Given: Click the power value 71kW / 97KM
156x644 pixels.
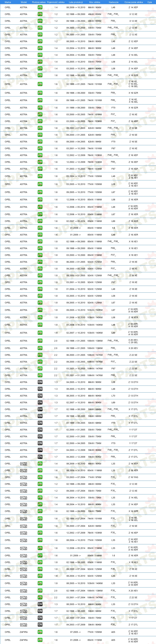Looking at the screenshot, I should 95,477.
